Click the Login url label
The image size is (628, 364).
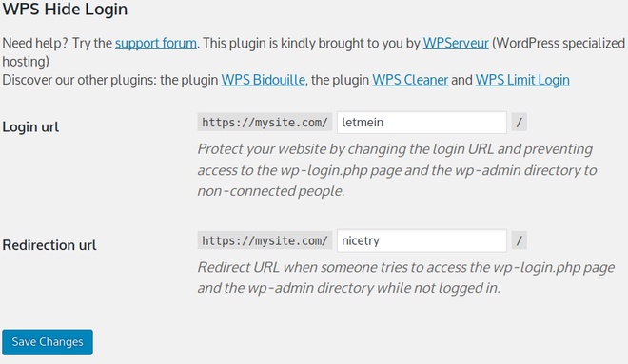coord(30,126)
